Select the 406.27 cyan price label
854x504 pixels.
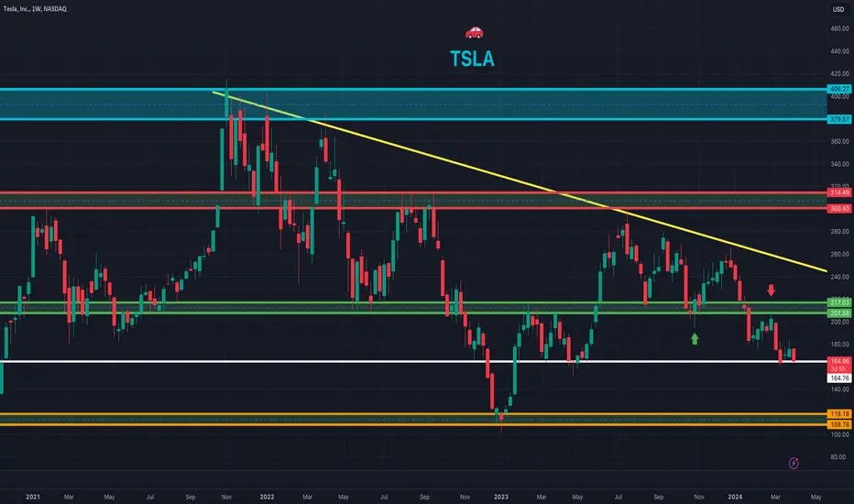coord(838,89)
